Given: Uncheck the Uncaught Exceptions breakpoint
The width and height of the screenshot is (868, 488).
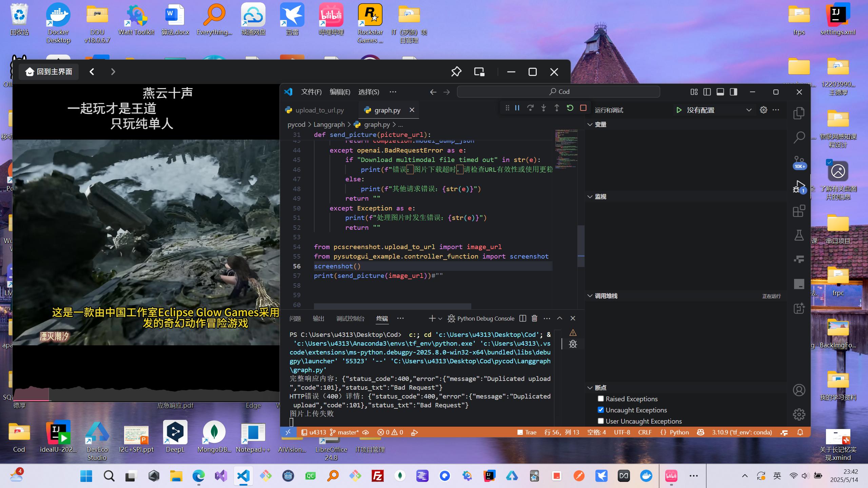Looking at the screenshot, I should [600, 410].
